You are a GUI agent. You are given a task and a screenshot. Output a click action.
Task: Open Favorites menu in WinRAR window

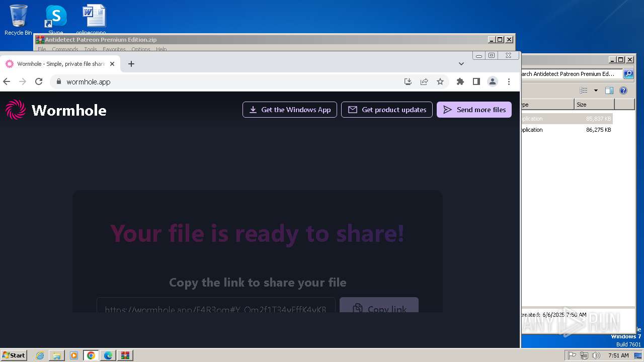[114, 49]
